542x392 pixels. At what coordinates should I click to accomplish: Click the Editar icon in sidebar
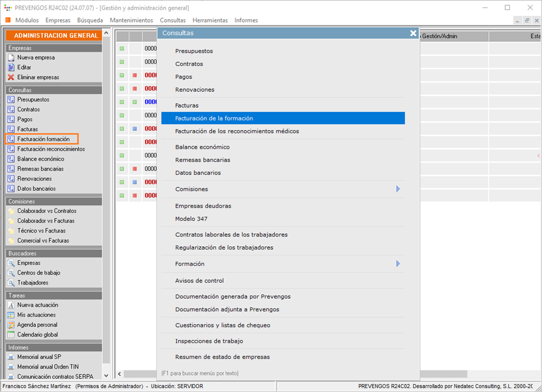point(11,67)
